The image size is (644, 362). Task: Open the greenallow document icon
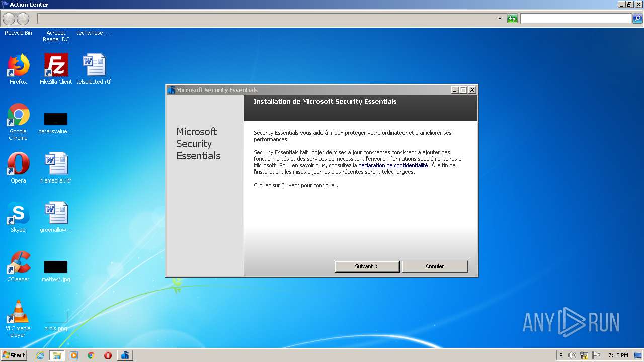(56, 217)
